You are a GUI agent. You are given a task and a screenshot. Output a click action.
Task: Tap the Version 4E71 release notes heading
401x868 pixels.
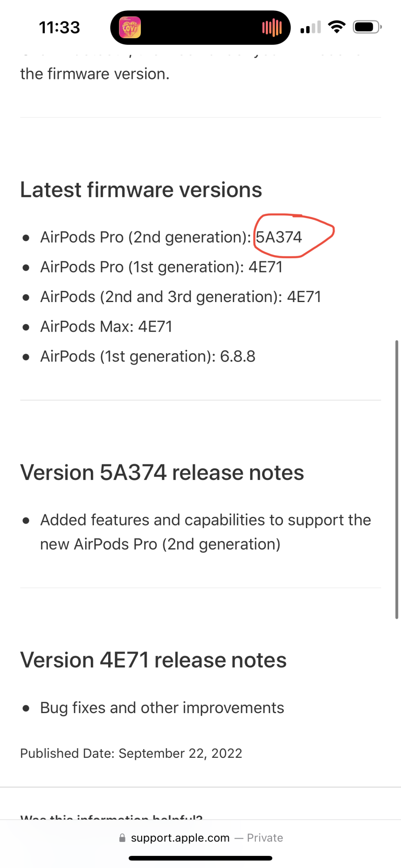tap(153, 660)
